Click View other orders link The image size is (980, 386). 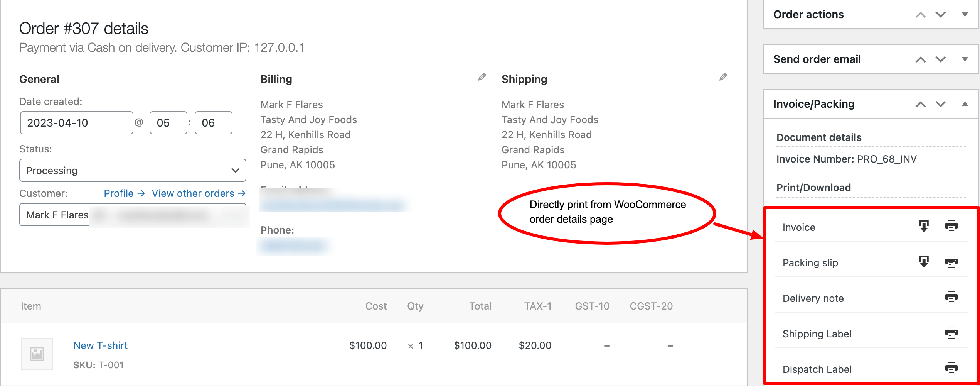199,193
